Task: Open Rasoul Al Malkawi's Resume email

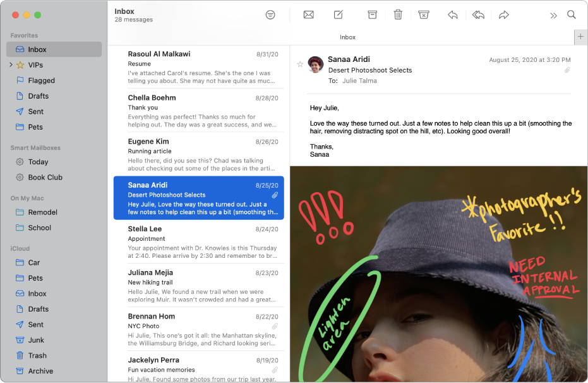Action: point(199,67)
